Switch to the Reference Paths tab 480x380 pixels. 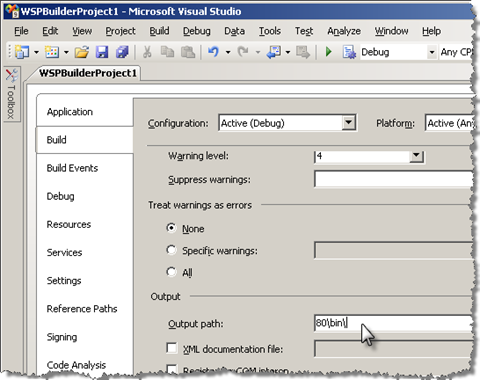click(84, 309)
